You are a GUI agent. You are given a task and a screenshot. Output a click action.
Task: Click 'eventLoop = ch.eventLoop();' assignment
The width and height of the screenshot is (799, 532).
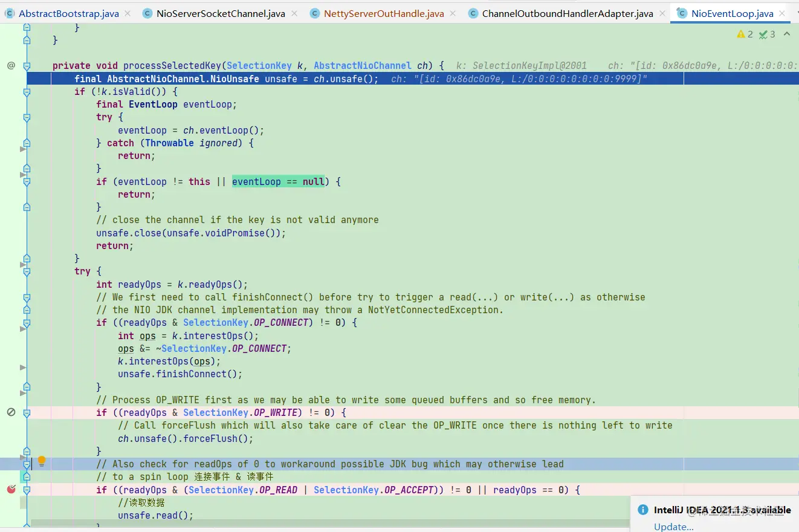191,130
